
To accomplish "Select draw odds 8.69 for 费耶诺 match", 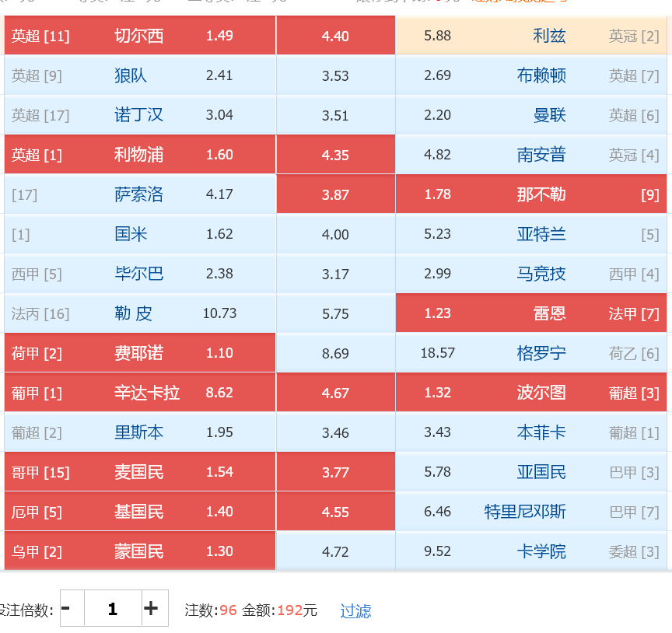I will (335, 353).
